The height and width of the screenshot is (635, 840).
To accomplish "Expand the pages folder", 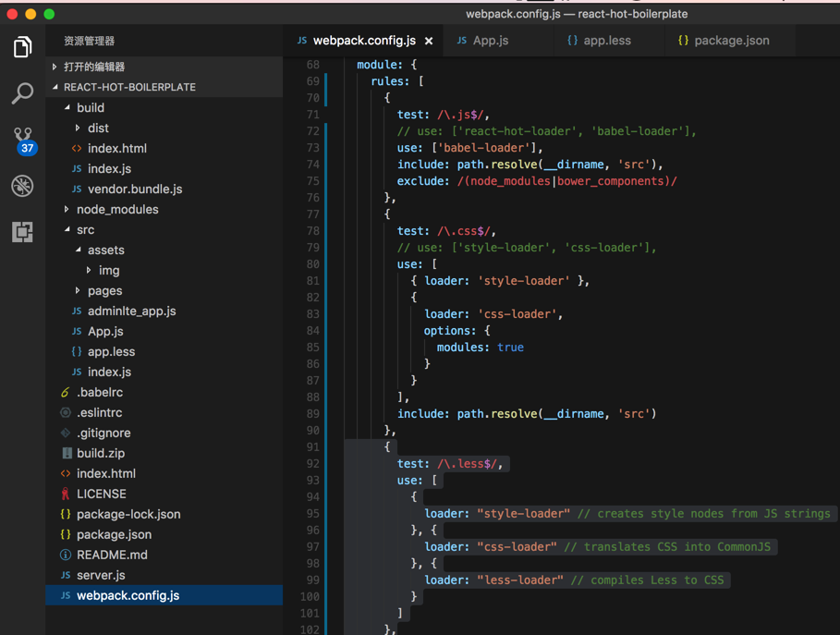I will pyautogui.click(x=104, y=291).
